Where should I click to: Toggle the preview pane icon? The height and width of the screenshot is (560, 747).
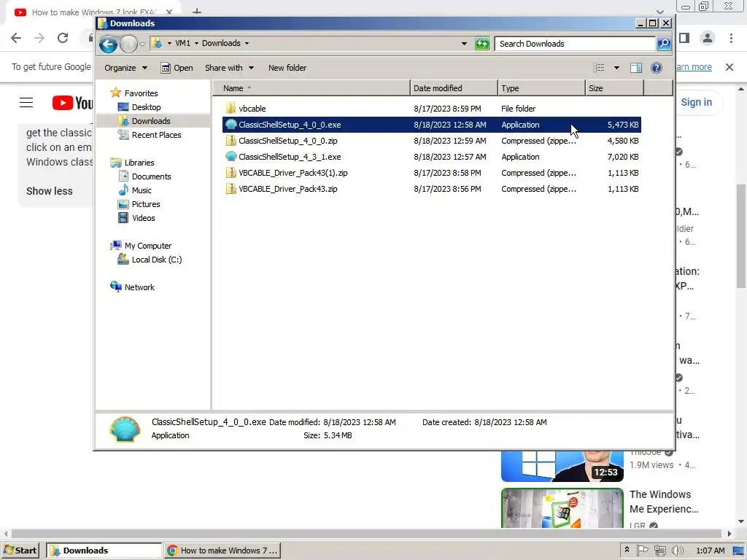coord(636,68)
